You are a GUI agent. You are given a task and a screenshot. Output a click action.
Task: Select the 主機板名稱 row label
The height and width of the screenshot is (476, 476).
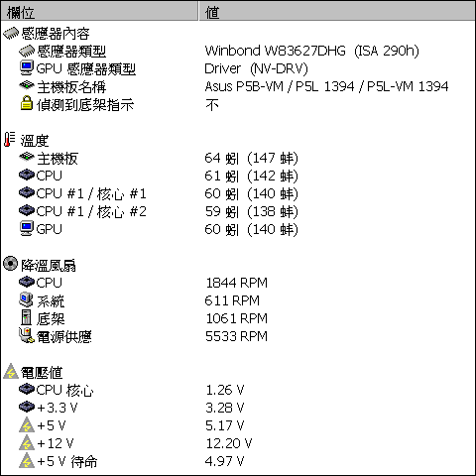71,87
